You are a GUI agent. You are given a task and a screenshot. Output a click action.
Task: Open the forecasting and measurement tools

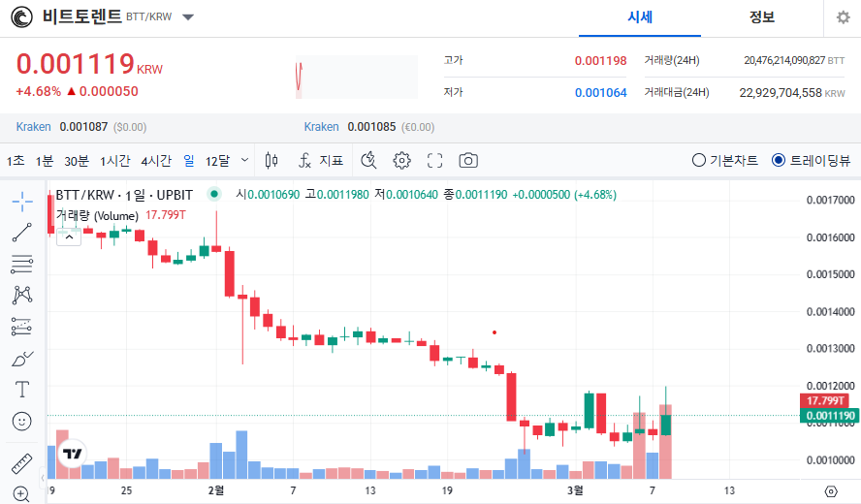[22, 327]
